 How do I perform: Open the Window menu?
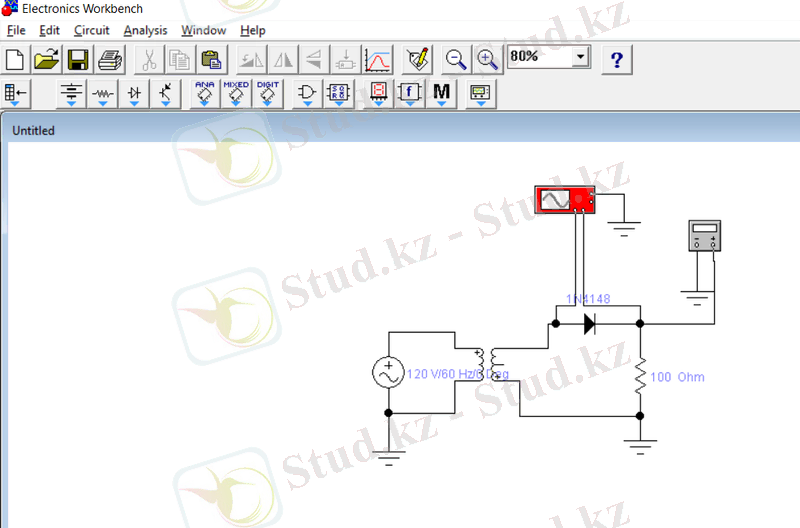(x=204, y=31)
